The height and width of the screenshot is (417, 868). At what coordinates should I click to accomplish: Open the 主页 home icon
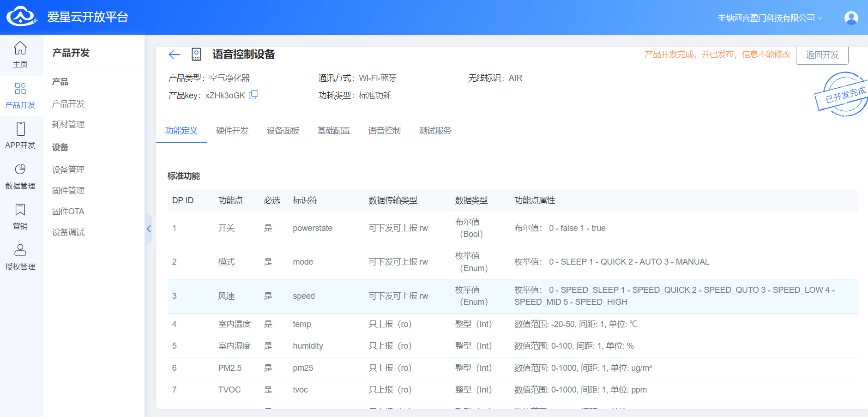pyautogui.click(x=20, y=48)
